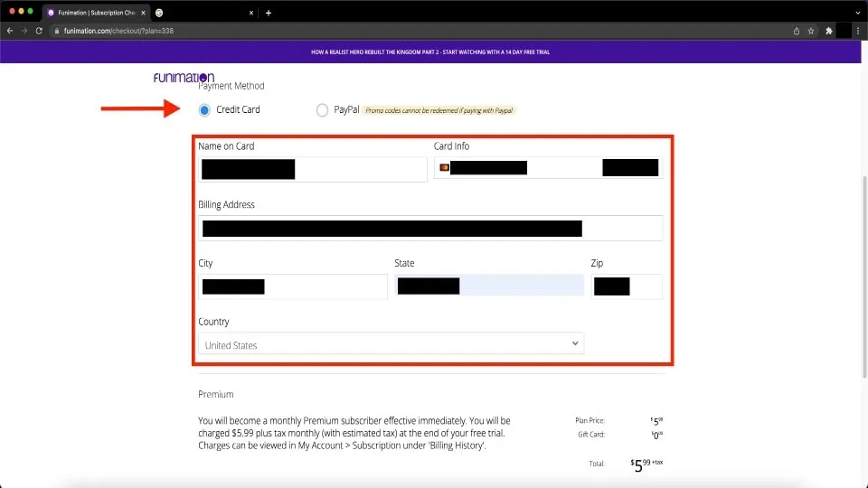Click the page vertical scrollbar
Screen dimensions: 868x488
[x=864, y=277]
